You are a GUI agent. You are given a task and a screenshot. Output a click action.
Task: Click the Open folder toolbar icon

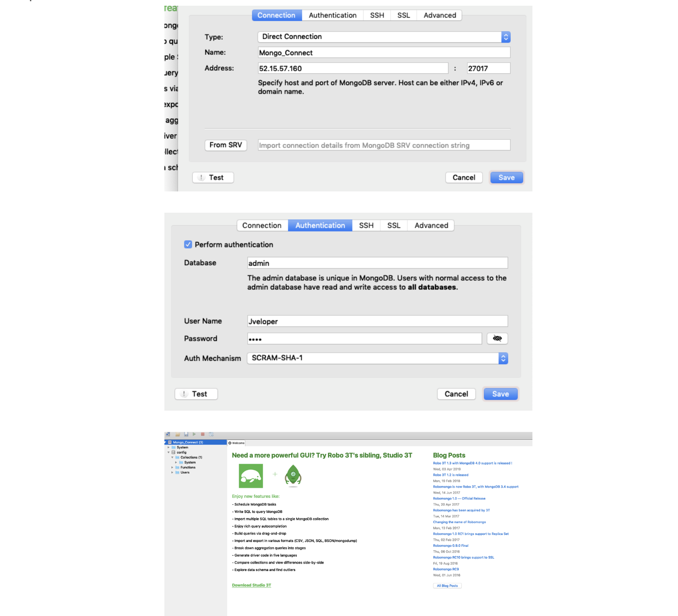click(x=178, y=434)
